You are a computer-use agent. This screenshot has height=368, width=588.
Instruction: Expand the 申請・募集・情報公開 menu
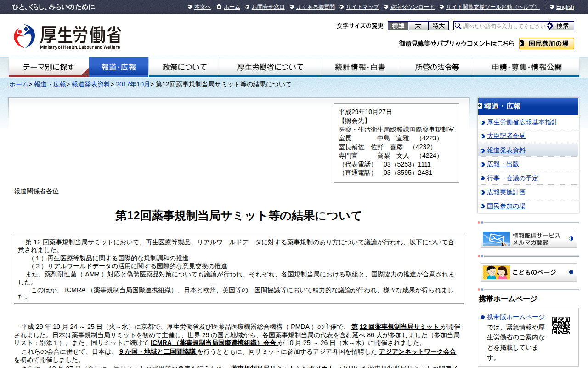pyautogui.click(x=526, y=67)
